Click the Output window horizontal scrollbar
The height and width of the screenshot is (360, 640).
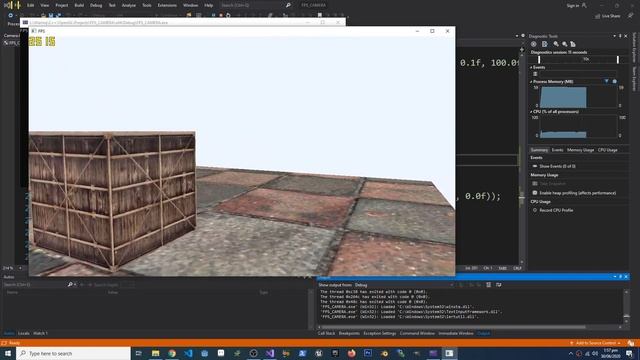453,327
